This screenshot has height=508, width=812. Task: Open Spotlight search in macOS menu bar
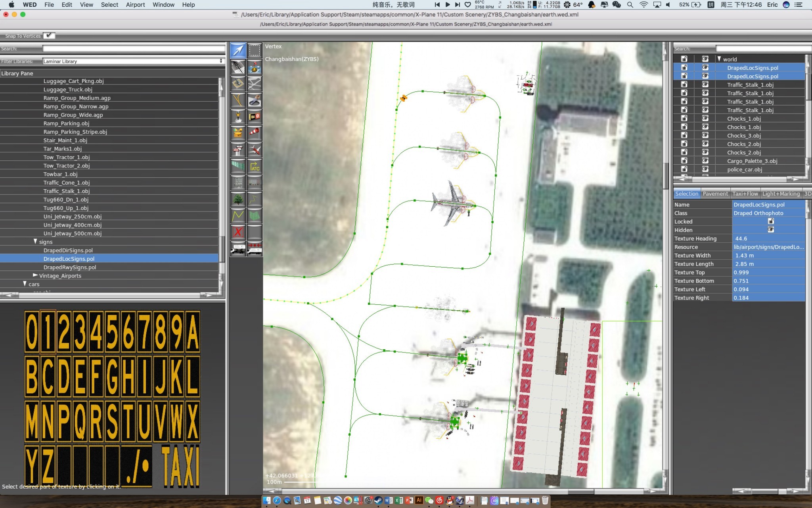tap(630, 5)
